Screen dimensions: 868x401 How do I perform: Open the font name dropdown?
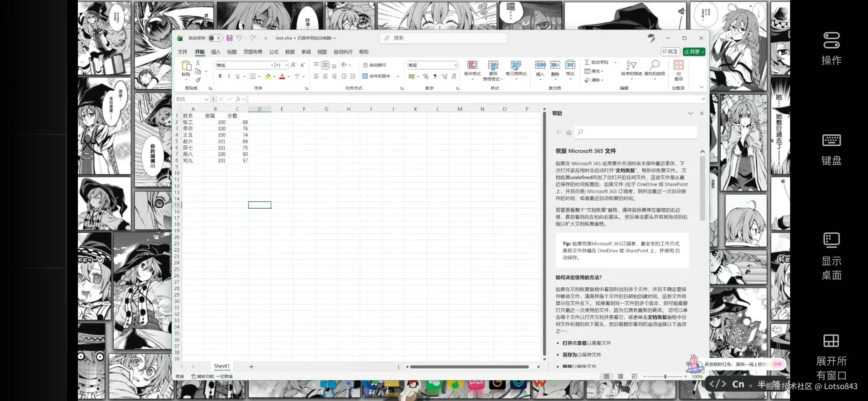pos(272,65)
